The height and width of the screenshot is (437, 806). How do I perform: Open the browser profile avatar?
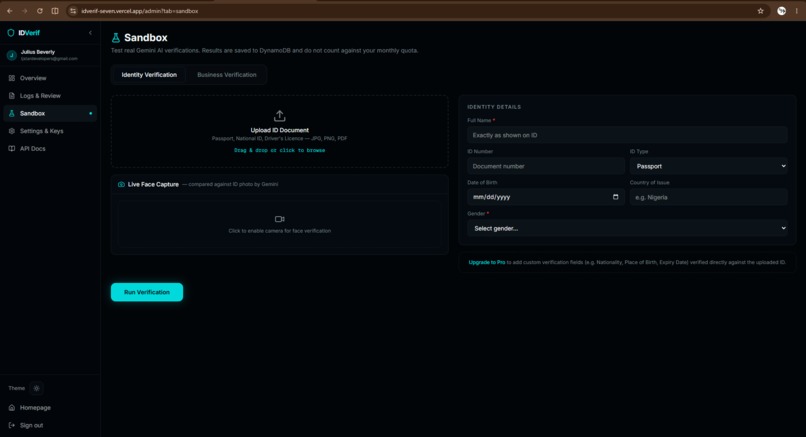781,11
